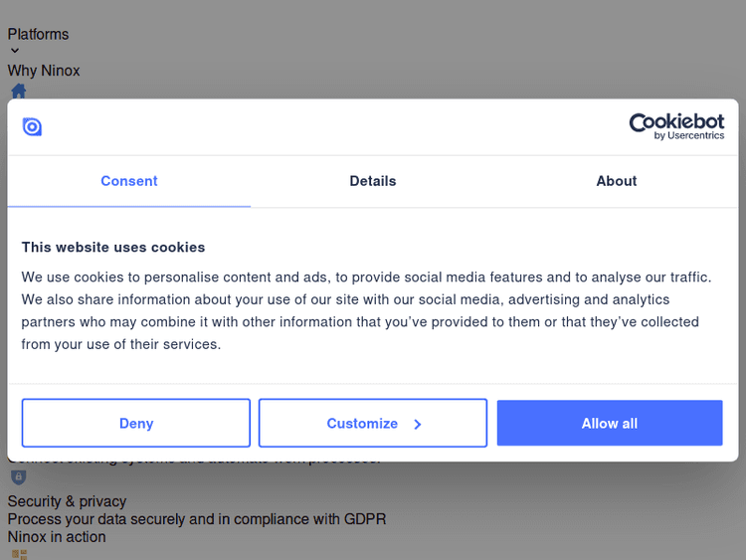
Task: Expand the chevron below Platforms
Action: tap(15, 51)
